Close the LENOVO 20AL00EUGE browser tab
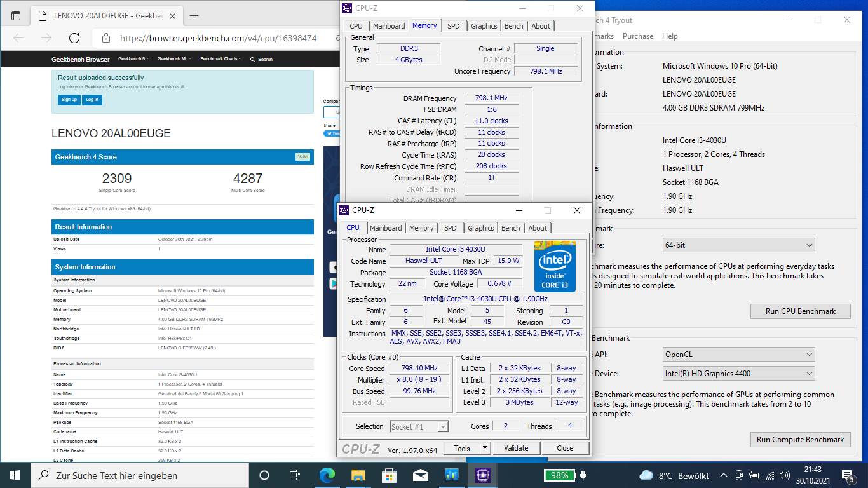 pos(171,16)
